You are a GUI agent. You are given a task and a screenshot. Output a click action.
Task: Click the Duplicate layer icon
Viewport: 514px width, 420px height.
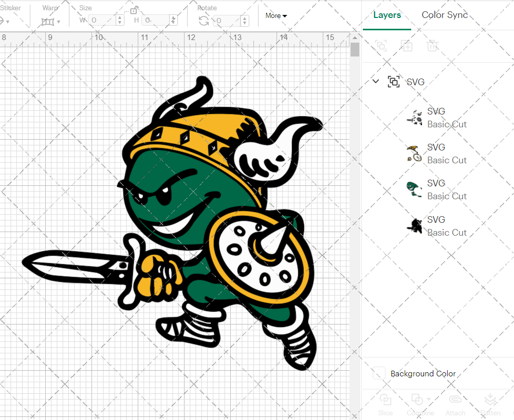(407, 46)
